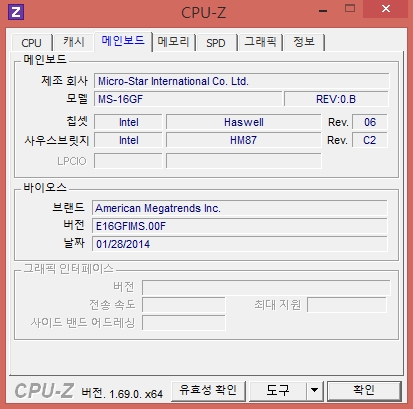Click the 유효성 확인 button
Viewport: 413px width, 409px height.
coord(208,390)
